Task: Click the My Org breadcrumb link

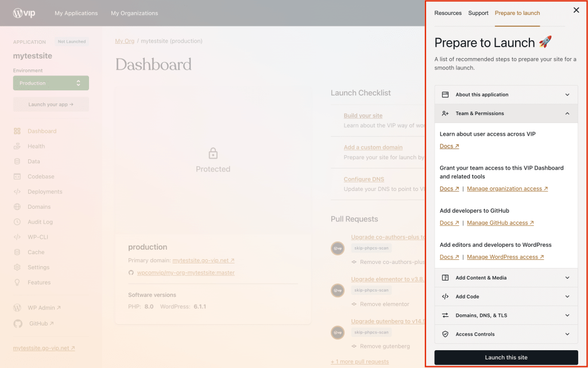Action: click(125, 41)
